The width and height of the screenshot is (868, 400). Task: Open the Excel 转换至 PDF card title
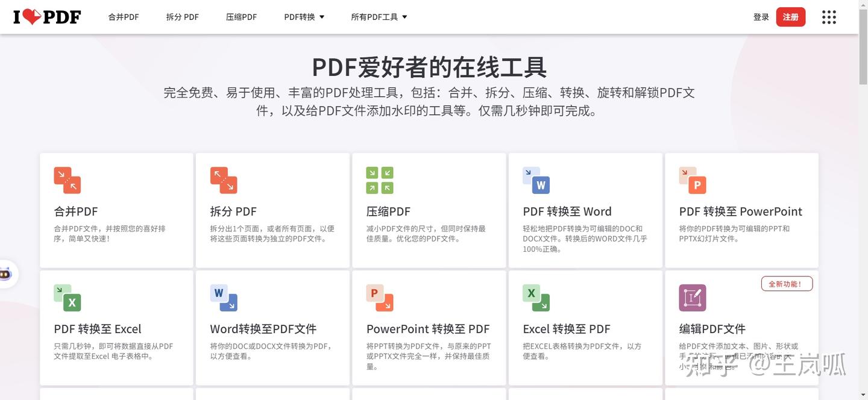coord(567,329)
